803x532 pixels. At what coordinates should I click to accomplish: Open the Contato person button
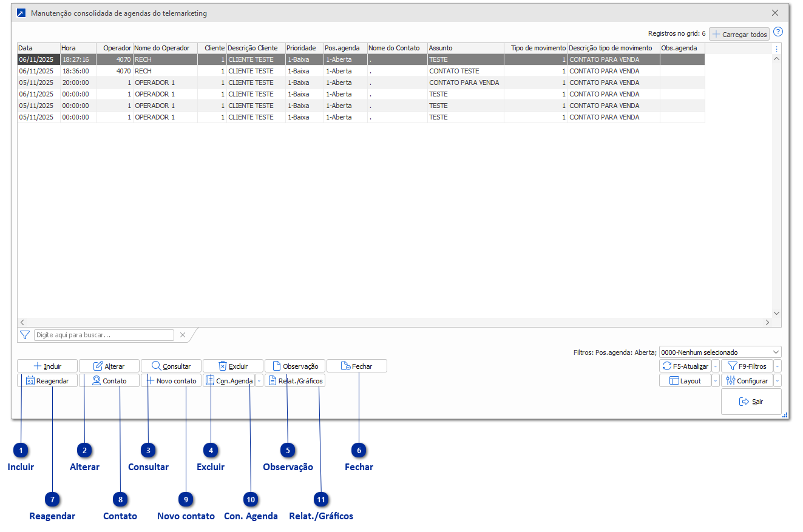pos(109,381)
